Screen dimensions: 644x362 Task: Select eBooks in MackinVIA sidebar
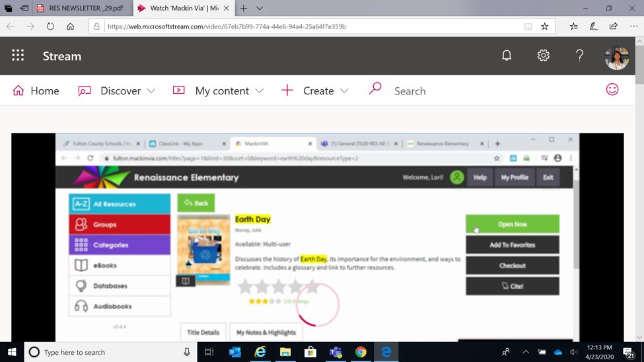pyautogui.click(x=120, y=266)
